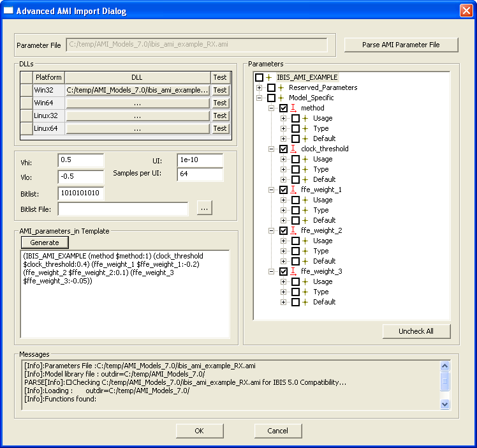Collapse the Model_Specific tree node
477x448 pixels.
click(x=260, y=98)
